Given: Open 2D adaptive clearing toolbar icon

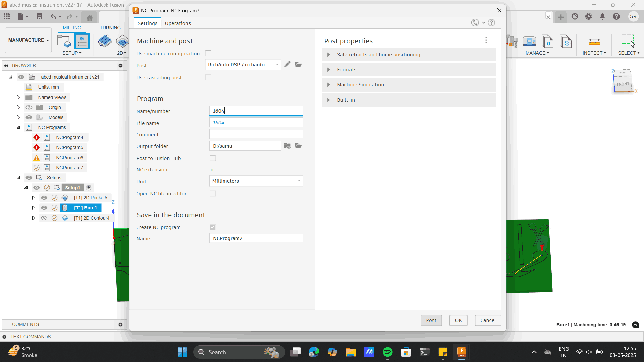Looking at the screenshot, I should click(105, 41).
